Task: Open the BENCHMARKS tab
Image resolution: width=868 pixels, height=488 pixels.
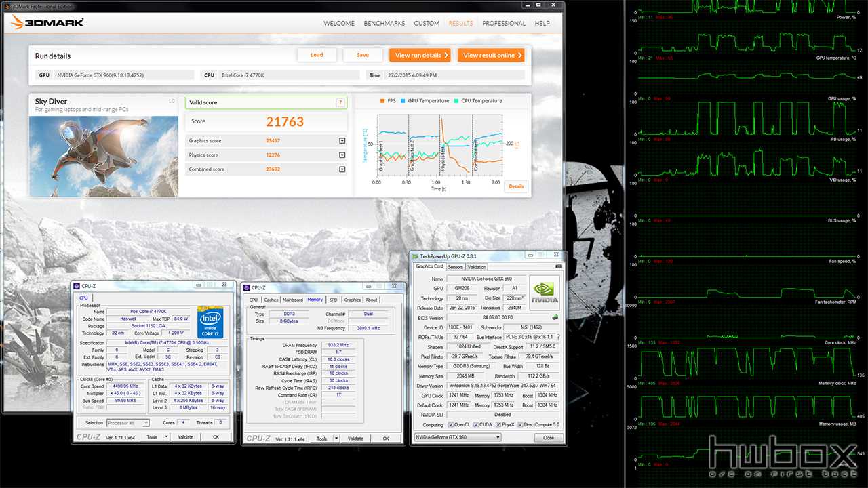Action: tap(384, 23)
